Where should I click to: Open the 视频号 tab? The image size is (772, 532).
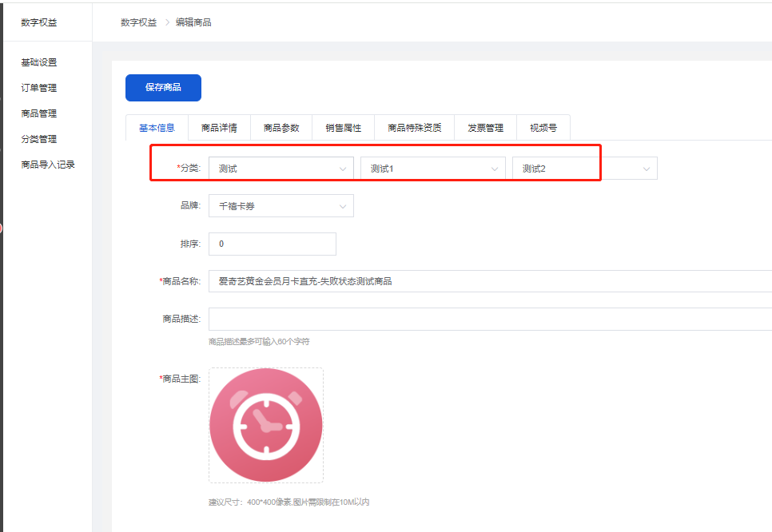point(543,128)
